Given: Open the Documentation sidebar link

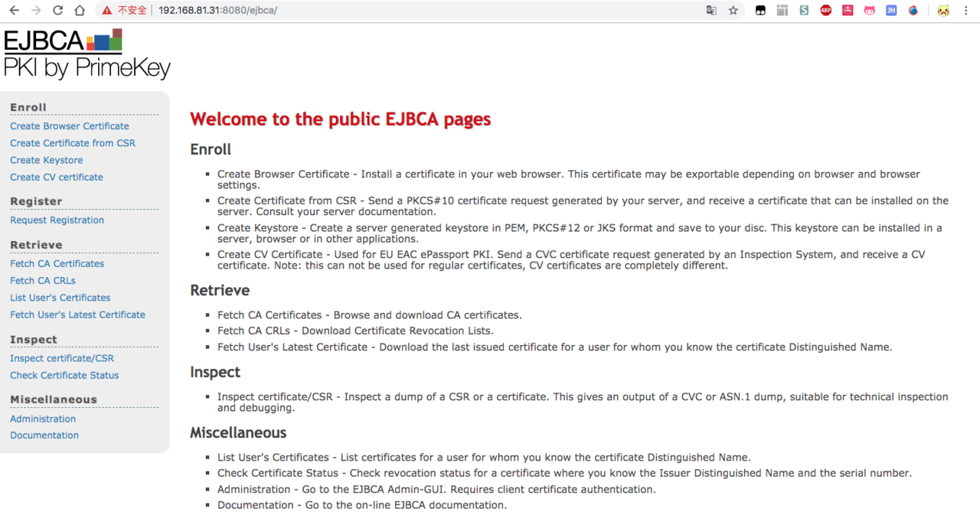Looking at the screenshot, I should pyautogui.click(x=44, y=435).
